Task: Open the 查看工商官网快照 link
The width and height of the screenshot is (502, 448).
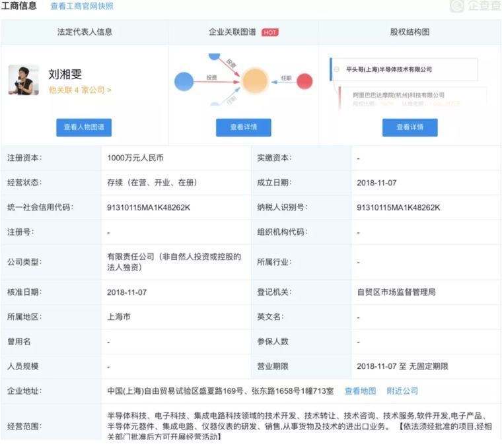Action: tap(82, 7)
